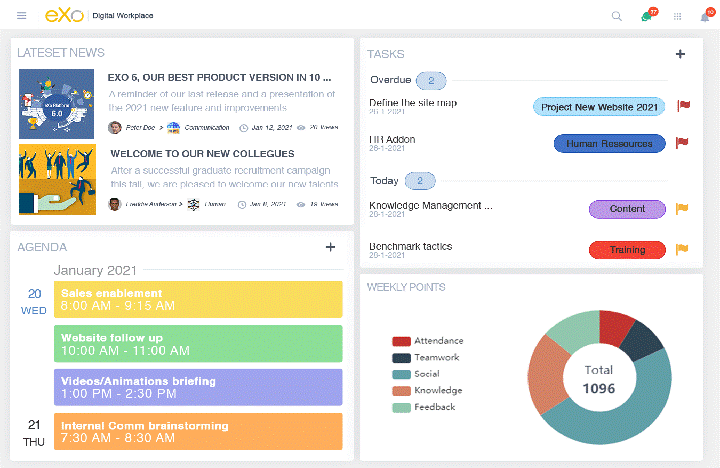Click the Training tag
Screen dimensions: 720x468
(x=627, y=250)
